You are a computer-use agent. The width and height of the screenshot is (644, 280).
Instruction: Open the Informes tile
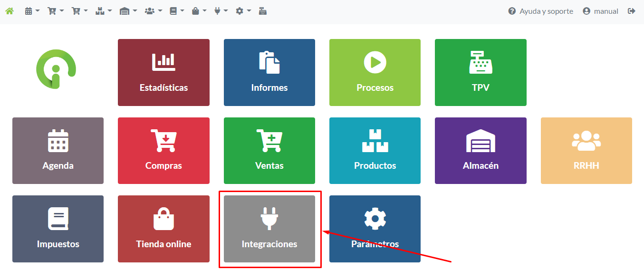(x=269, y=72)
